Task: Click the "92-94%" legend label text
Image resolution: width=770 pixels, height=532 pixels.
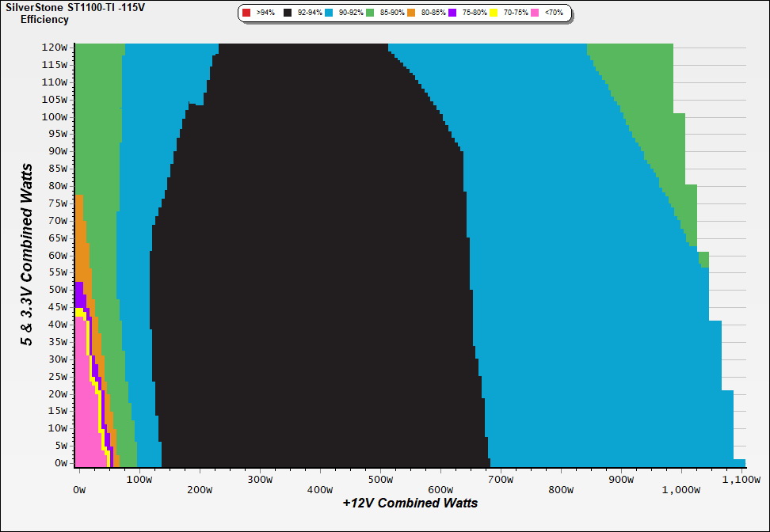Action: tap(309, 13)
